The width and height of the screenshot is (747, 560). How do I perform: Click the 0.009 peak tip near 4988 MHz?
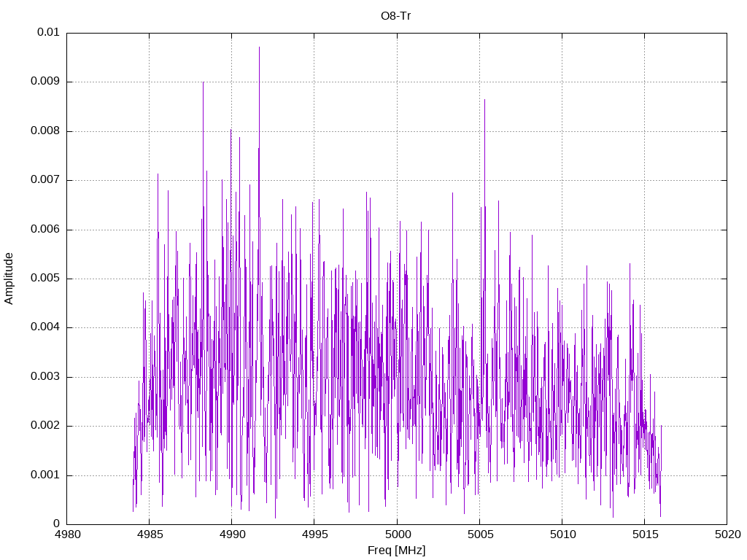(x=203, y=83)
